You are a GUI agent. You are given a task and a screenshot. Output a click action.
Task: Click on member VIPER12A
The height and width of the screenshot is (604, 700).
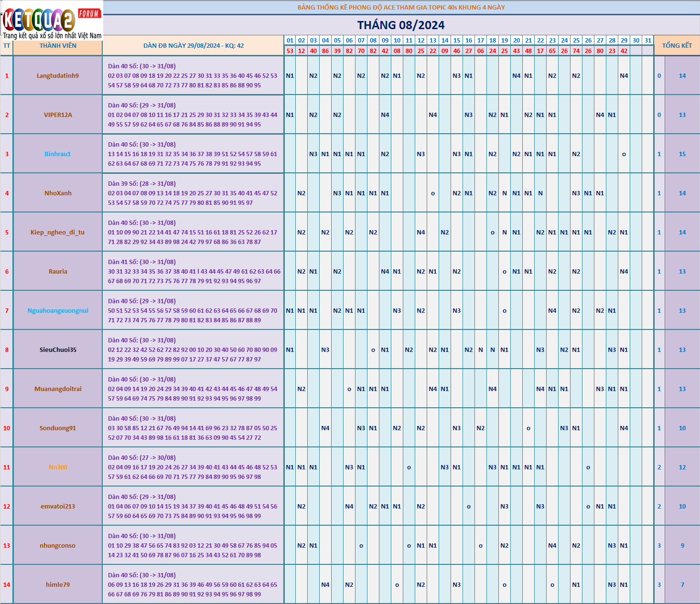[58, 115]
